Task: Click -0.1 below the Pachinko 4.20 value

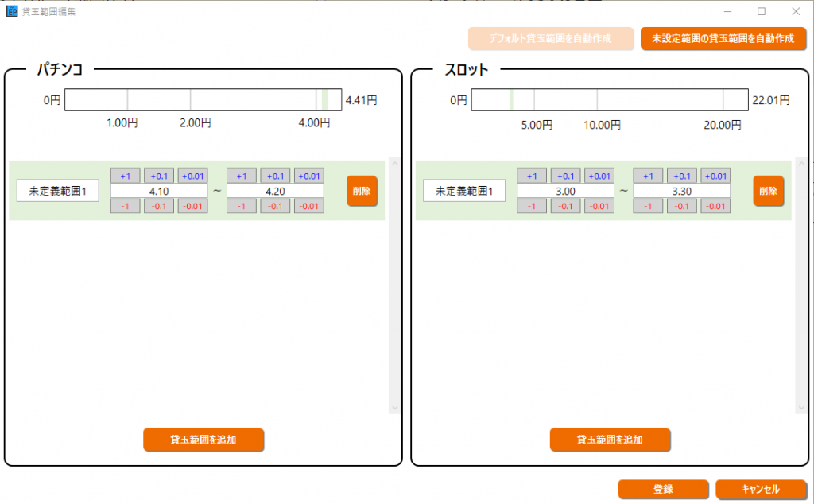Action: click(275, 206)
